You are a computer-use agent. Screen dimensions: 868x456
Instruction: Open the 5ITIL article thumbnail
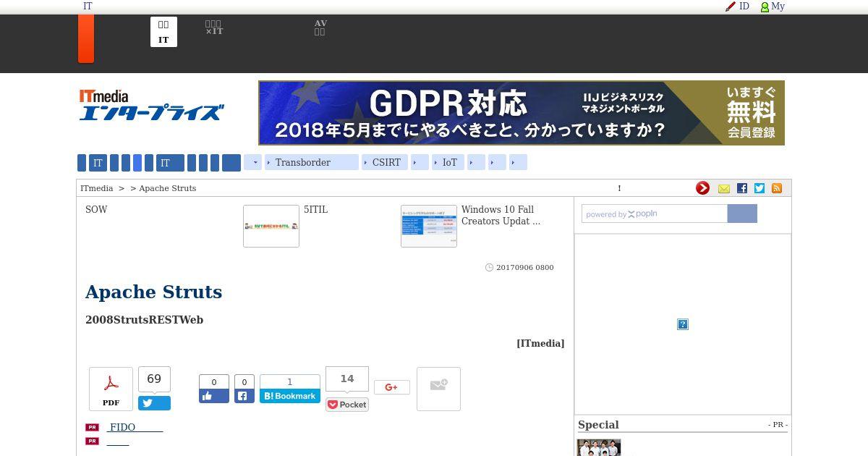[x=271, y=226]
